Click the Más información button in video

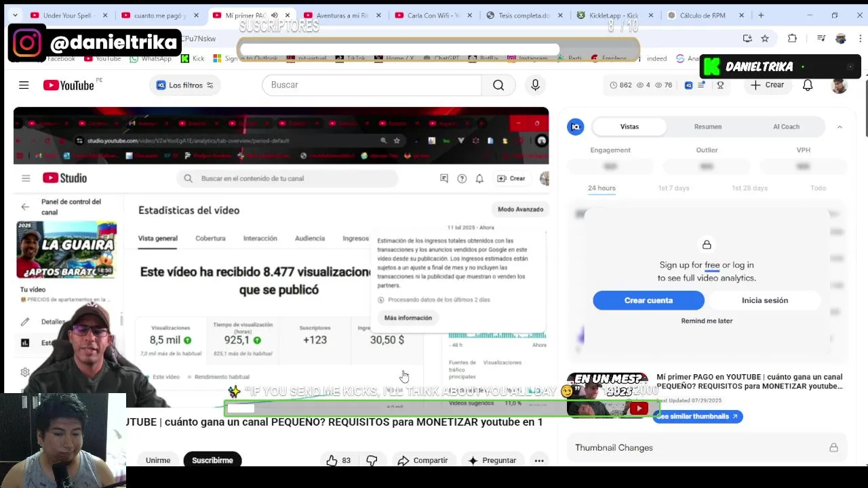tap(408, 318)
